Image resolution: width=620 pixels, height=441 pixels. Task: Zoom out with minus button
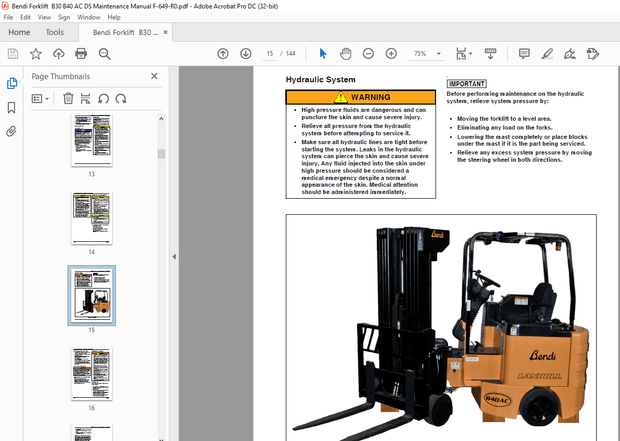(368, 53)
